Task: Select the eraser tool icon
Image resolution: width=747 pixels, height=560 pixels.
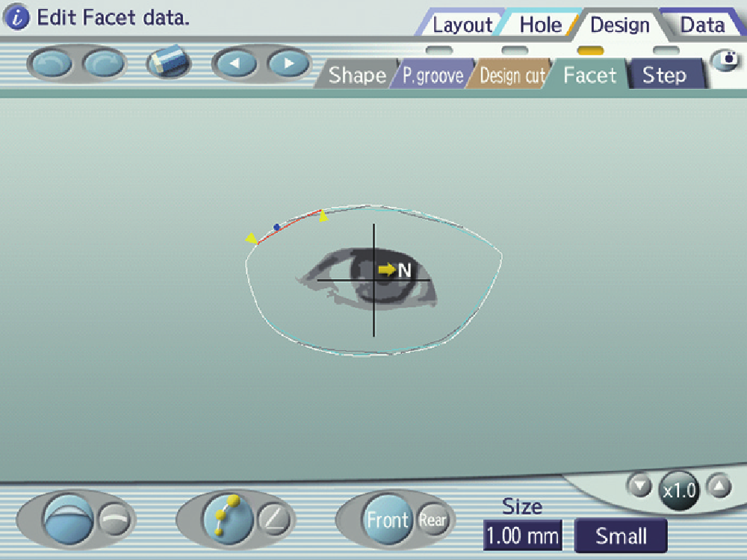Action: click(168, 63)
